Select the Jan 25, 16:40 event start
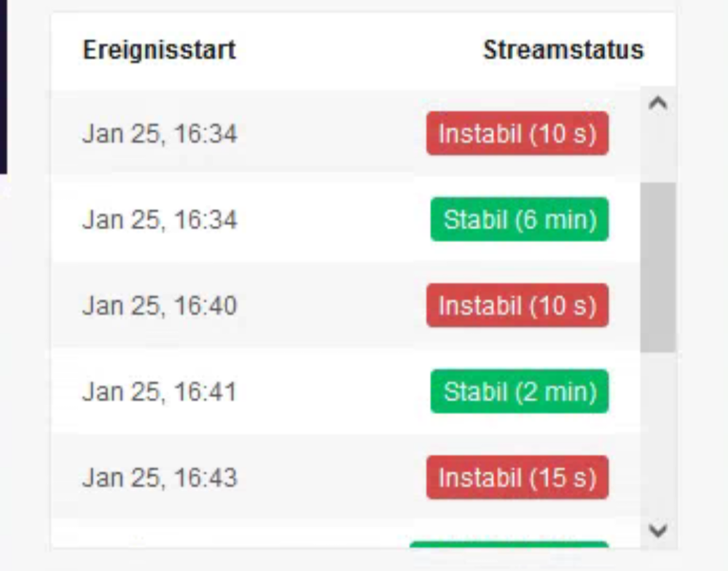 pyautogui.click(x=159, y=306)
